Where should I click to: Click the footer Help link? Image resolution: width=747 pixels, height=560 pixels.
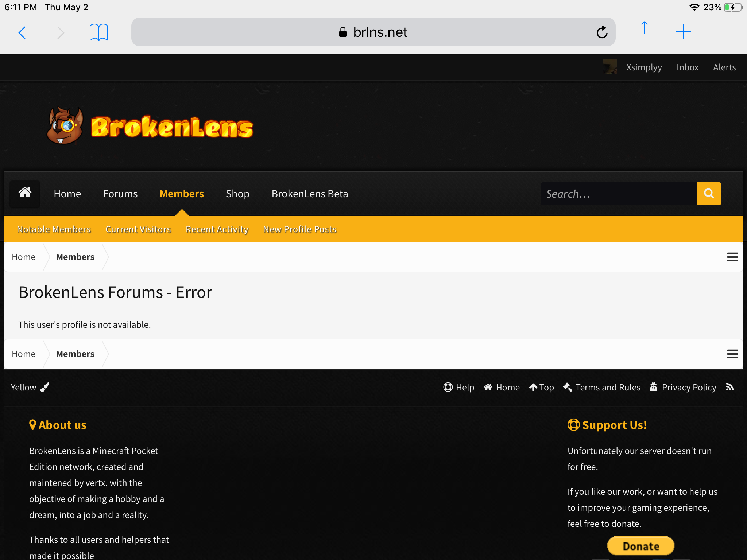[459, 387]
